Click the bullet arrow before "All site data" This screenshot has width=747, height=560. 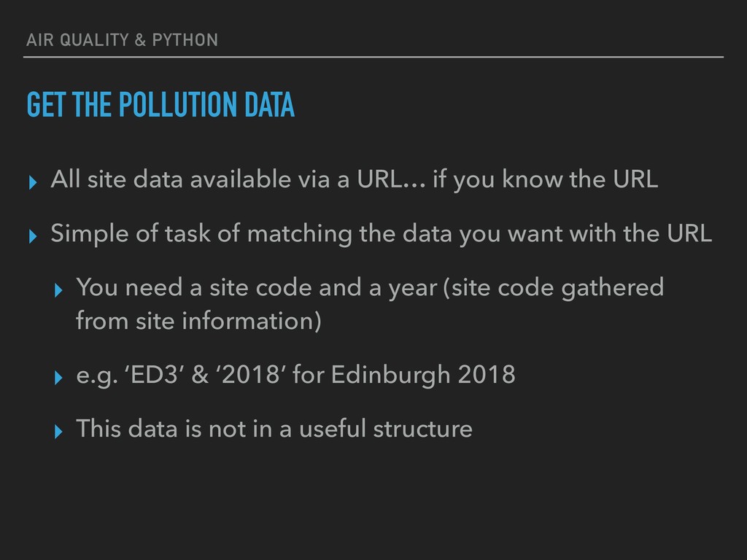(33, 182)
